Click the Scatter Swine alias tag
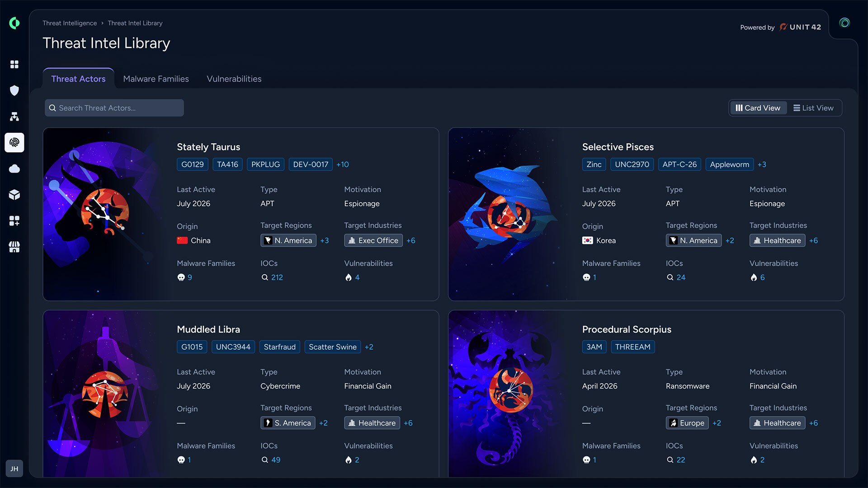Viewport: 868px width, 488px height. pyautogui.click(x=333, y=347)
